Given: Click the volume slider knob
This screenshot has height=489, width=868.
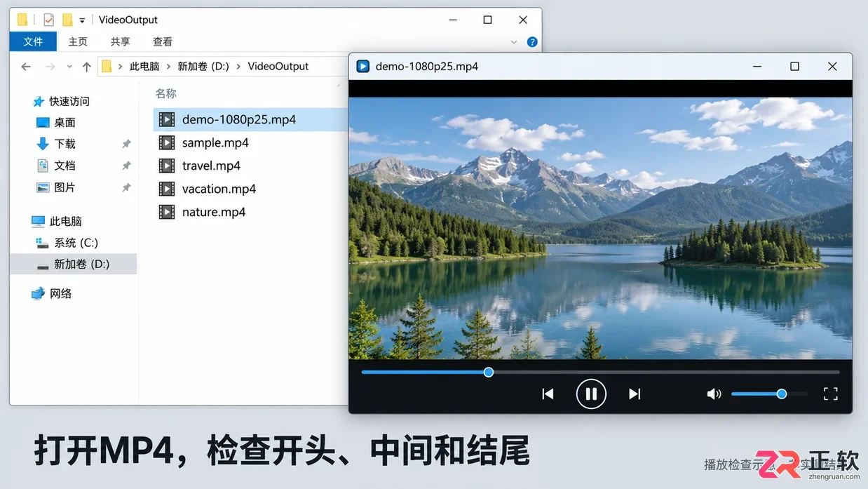Looking at the screenshot, I should click(x=782, y=394).
